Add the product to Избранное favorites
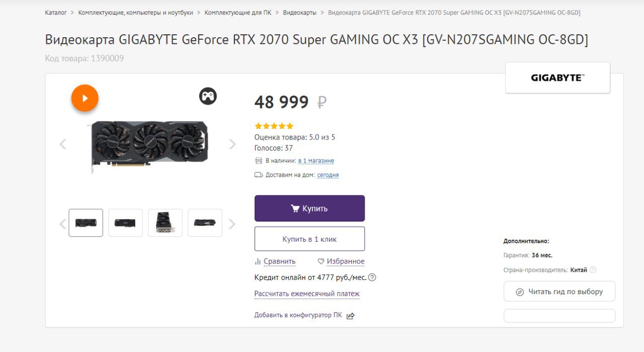 pyautogui.click(x=341, y=261)
